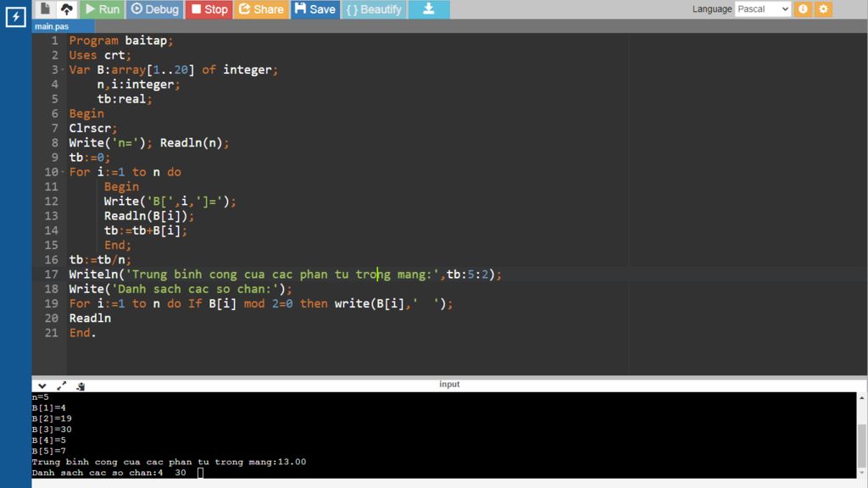Click the copy console output icon
Viewport: 868px width, 488px height.
[81, 385]
